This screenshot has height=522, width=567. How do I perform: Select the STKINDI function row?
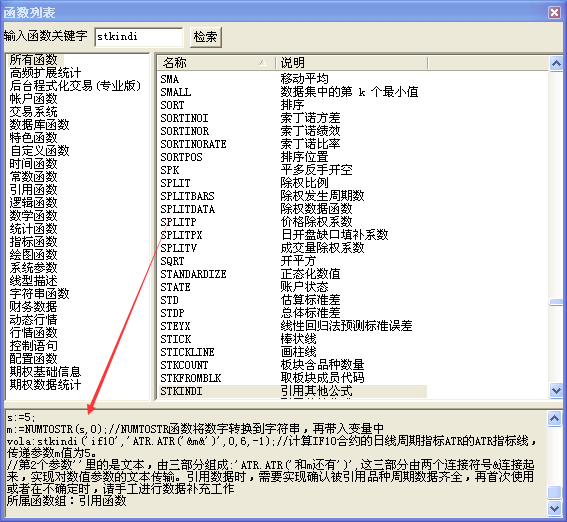(x=293, y=392)
